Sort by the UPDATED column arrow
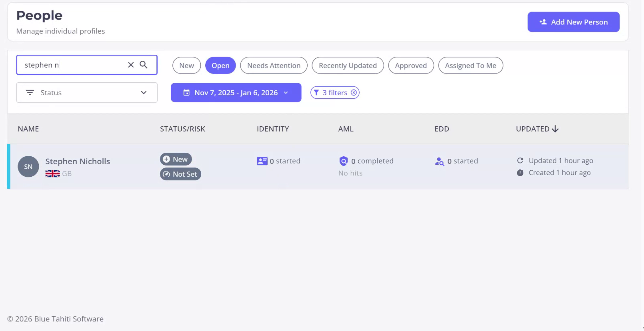Viewport: 644px width, 331px height. (x=555, y=129)
